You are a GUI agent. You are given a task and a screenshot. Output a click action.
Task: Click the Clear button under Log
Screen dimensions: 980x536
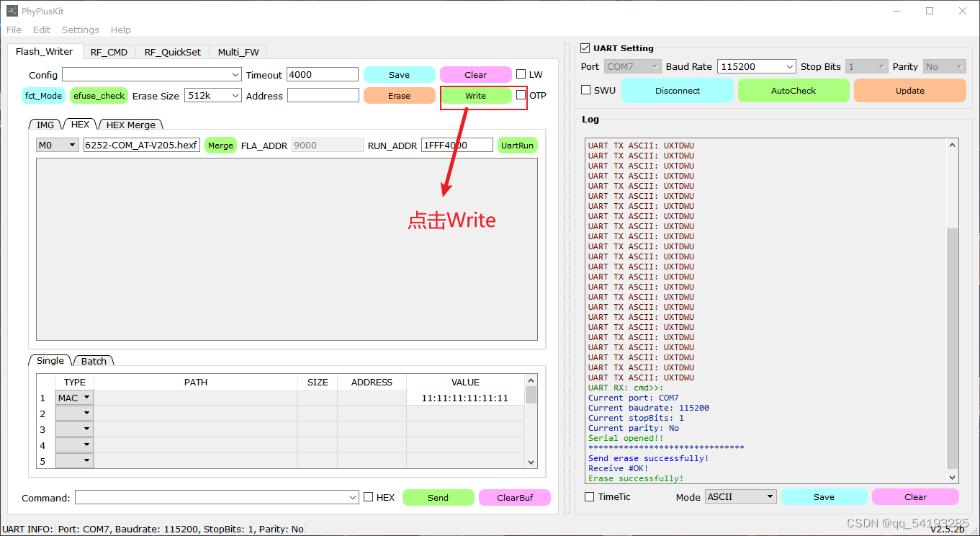coord(915,497)
